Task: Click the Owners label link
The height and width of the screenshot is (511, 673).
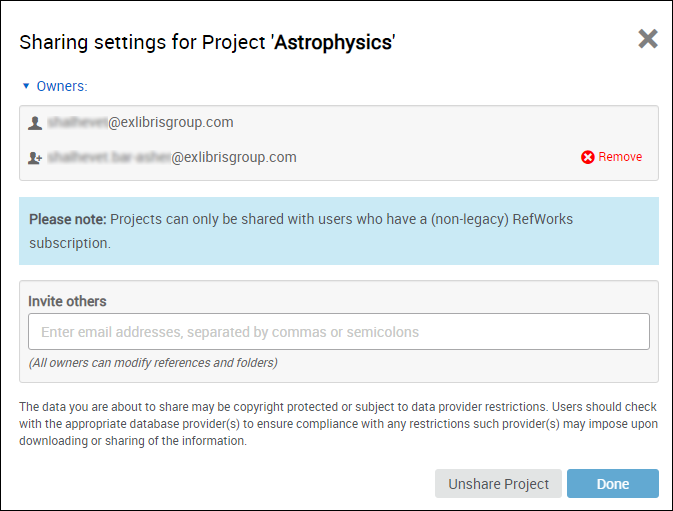Action: coord(62,87)
